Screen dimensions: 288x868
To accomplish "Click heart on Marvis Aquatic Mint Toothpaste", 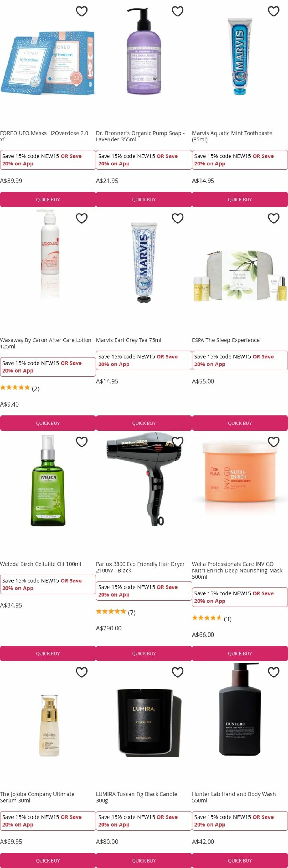I will point(274,11).
